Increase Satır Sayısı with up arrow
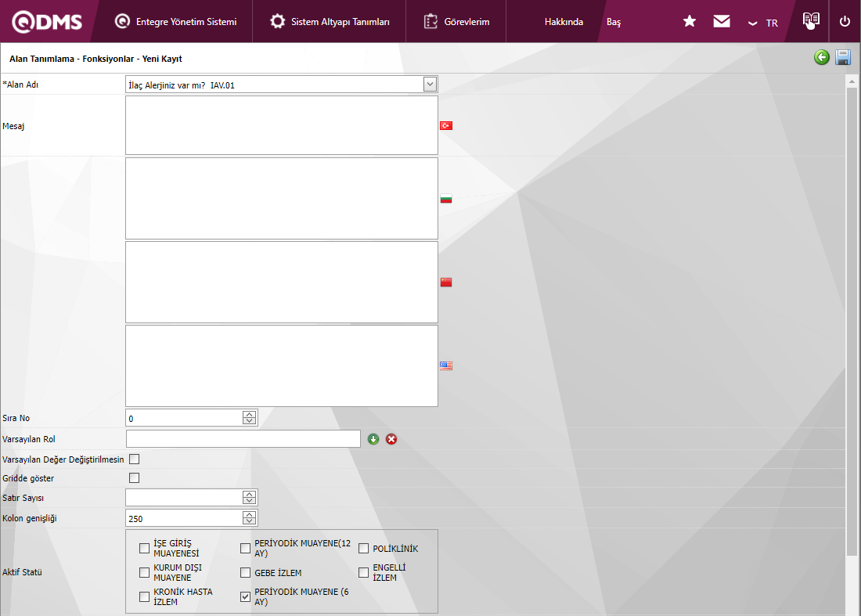The image size is (861, 616). [x=249, y=494]
